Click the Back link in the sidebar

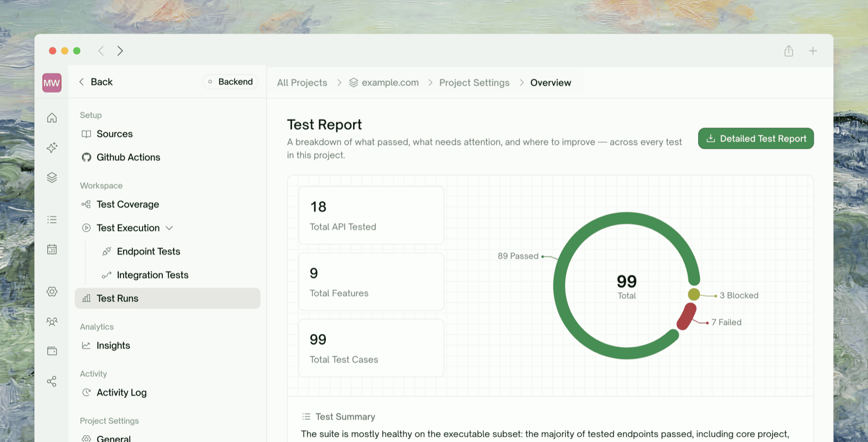(x=96, y=81)
